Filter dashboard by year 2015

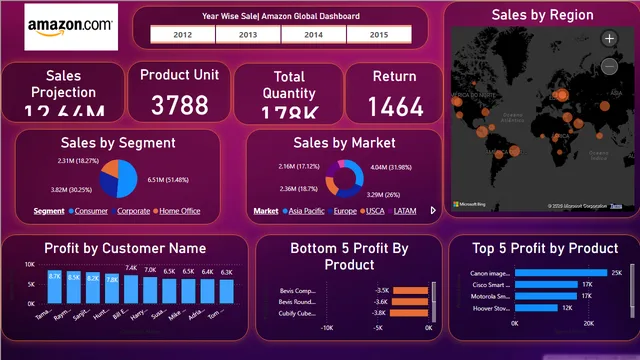point(379,35)
